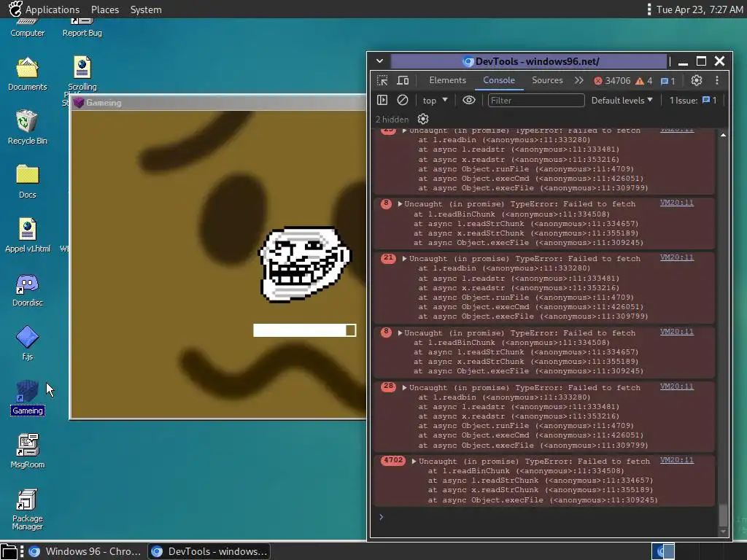The height and width of the screenshot is (560, 747).
Task: Open the DevTools window title dropdown arrow
Action: tap(379, 61)
